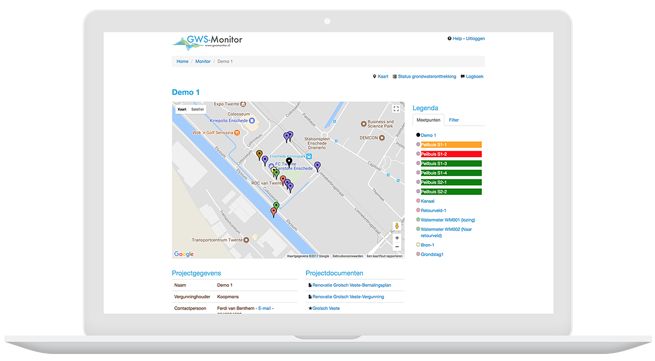Switch map view to Kaart
655x361 pixels.
pos(182,109)
